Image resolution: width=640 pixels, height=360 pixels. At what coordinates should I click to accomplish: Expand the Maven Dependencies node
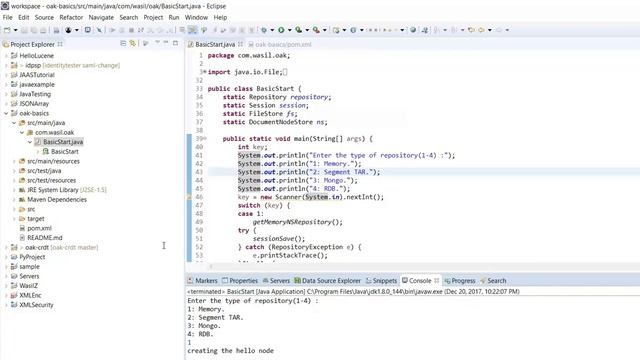point(14,200)
